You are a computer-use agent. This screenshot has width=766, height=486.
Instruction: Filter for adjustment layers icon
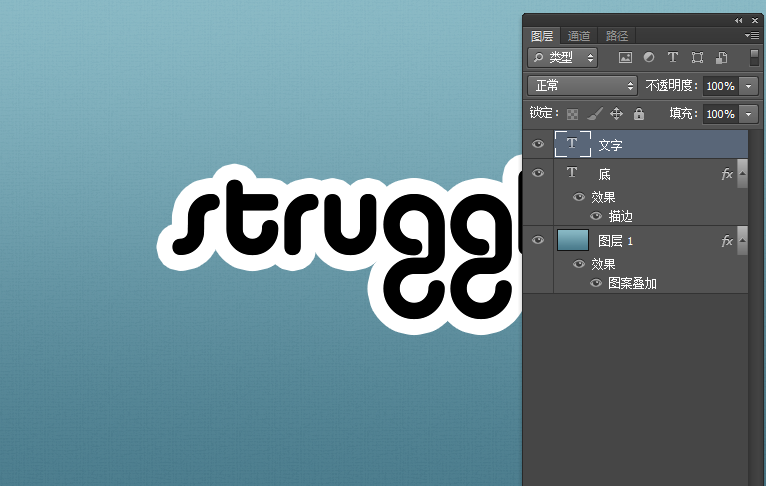click(x=649, y=58)
